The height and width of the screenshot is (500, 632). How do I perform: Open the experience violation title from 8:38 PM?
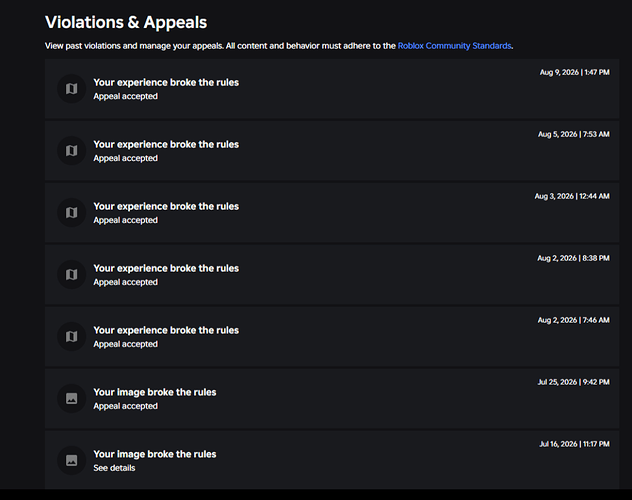click(166, 268)
